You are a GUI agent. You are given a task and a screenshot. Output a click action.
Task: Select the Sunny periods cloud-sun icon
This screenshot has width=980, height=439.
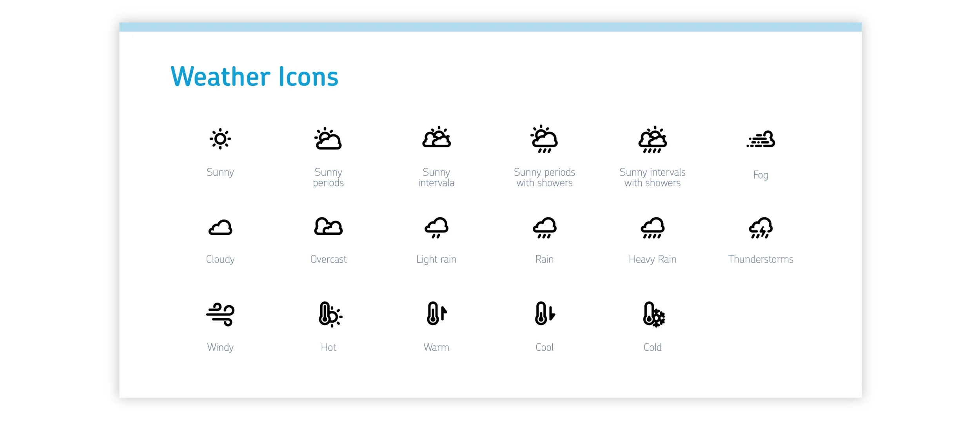coord(328,139)
